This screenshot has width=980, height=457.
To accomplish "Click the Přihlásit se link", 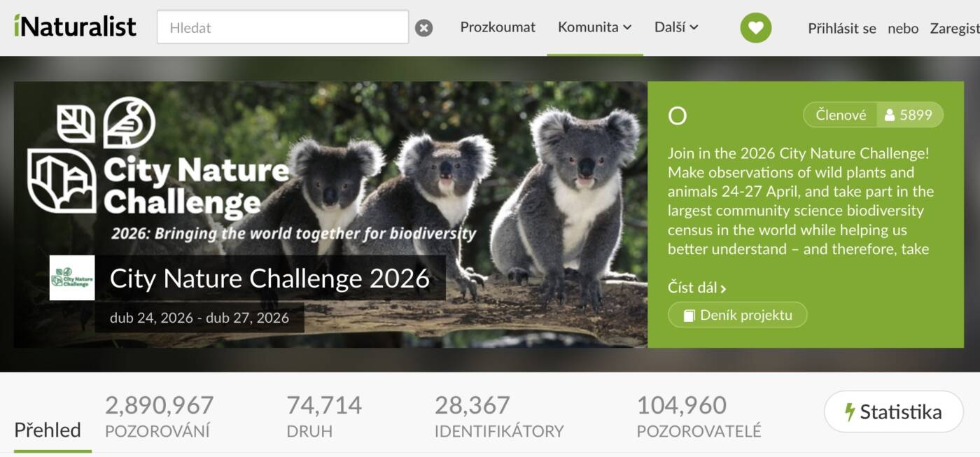I will click(842, 29).
